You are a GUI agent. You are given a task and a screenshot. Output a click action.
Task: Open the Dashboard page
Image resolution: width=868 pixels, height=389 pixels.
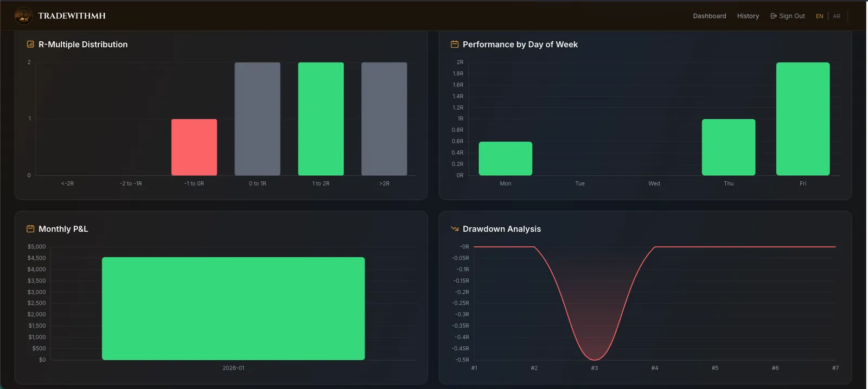click(x=709, y=16)
